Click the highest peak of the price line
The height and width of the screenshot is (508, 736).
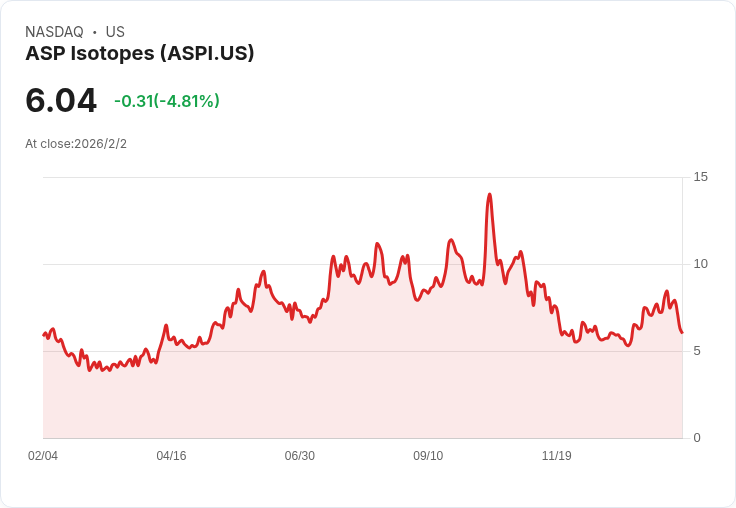point(489,195)
